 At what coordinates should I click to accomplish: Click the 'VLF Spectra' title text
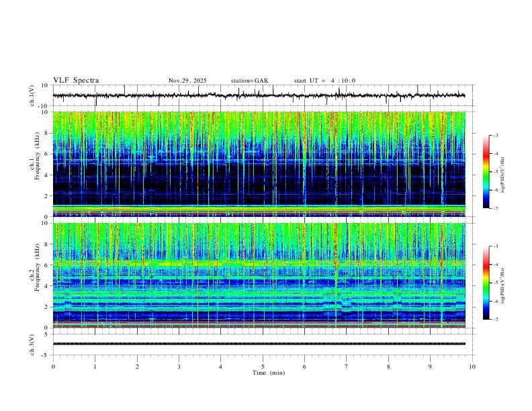[76, 81]
